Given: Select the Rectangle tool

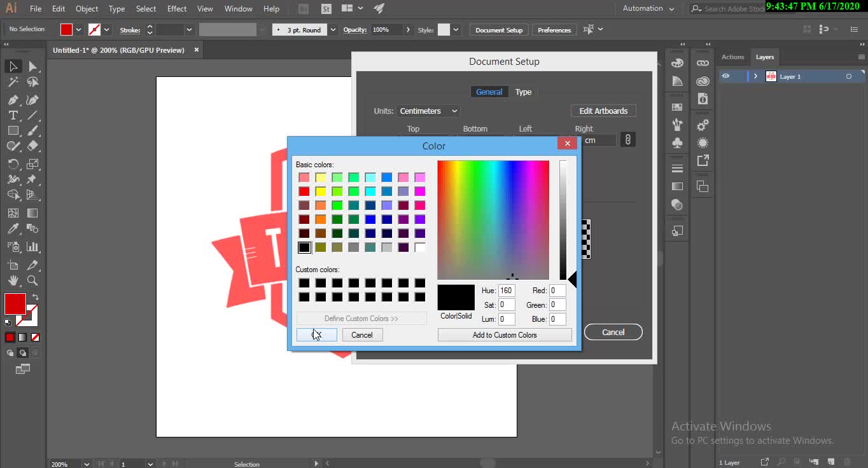Looking at the screenshot, I should click(13, 130).
